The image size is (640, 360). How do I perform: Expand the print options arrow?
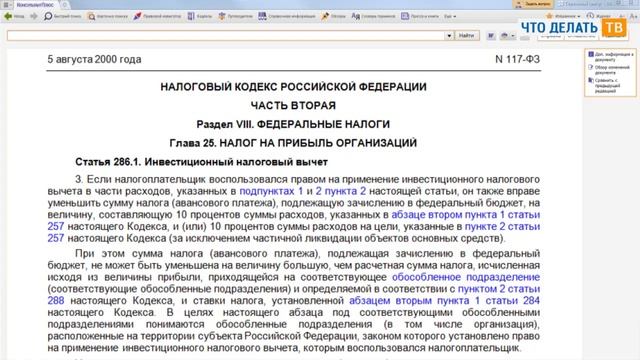tap(513, 36)
